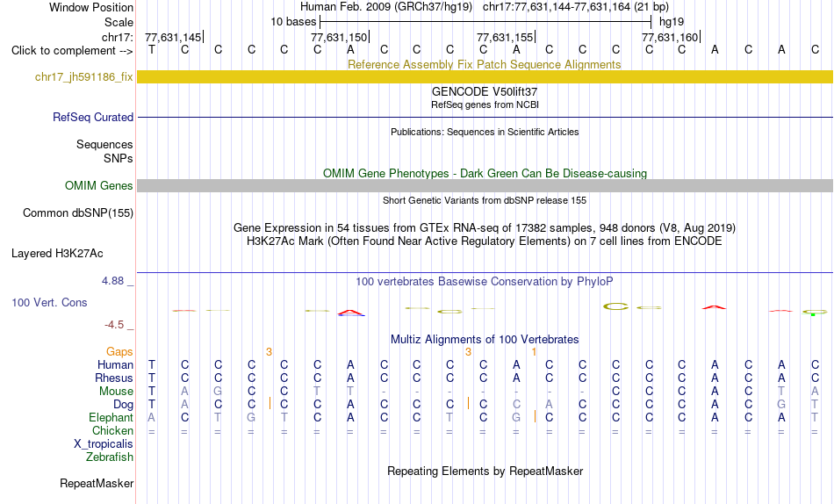Click the chr17: ruler label
This screenshot has height=504, width=834.
pyautogui.click(x=117, y=37)
